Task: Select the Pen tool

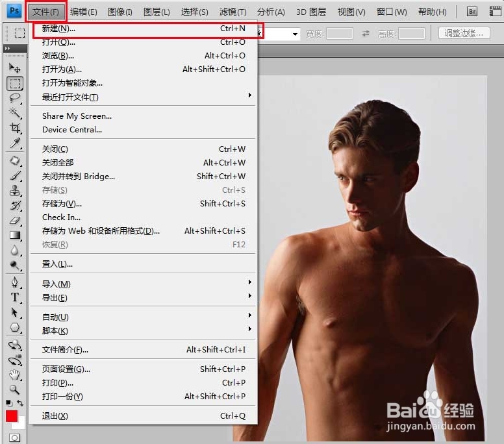Action: point(15,282)
